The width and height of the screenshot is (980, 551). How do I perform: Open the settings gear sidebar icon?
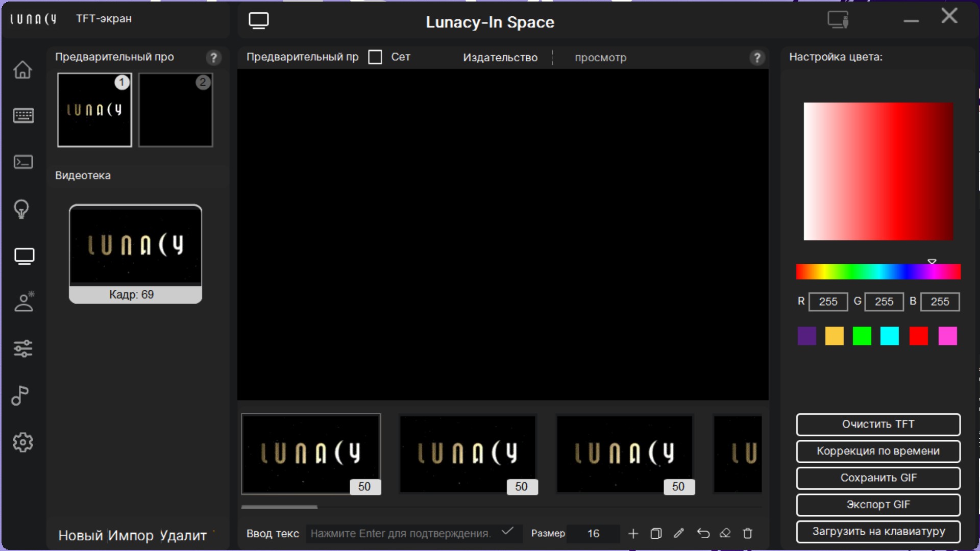tap(23, 442)
